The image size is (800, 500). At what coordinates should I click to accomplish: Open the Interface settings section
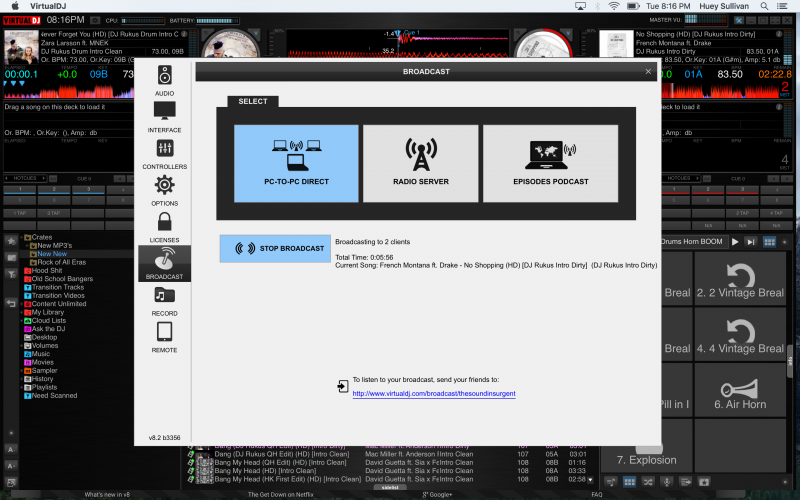coord(164,117)
